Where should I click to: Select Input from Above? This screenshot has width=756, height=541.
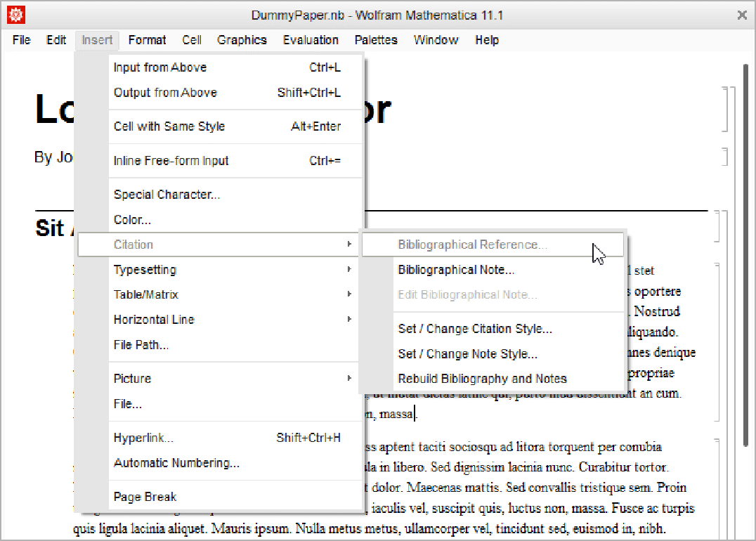pos(160,67)
